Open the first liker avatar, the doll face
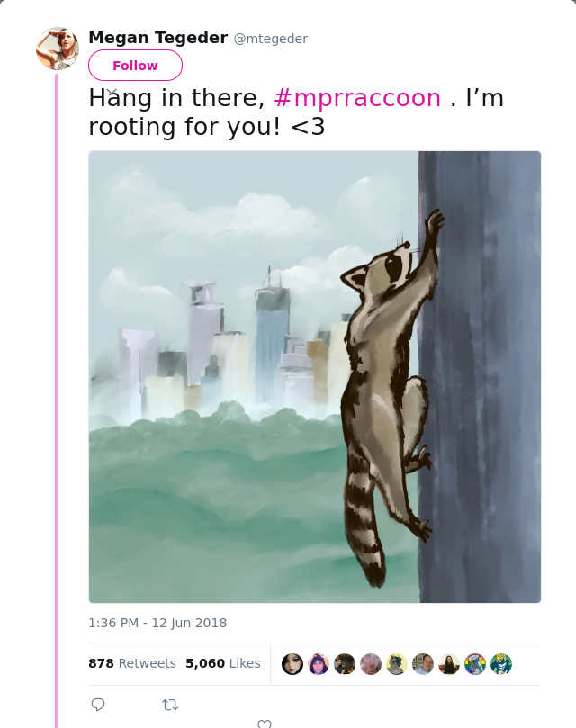The image size is (576, 728). [x=292, y=664]
